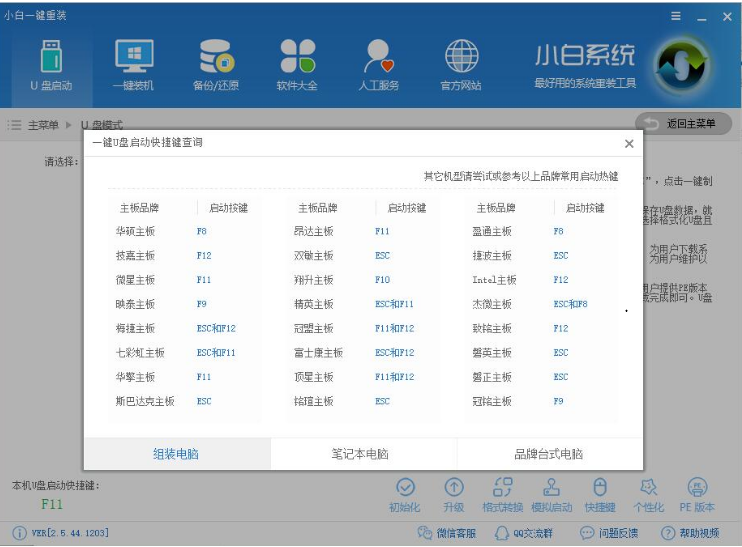
Task: Open the 备份/还原 section
Action: 216,66
